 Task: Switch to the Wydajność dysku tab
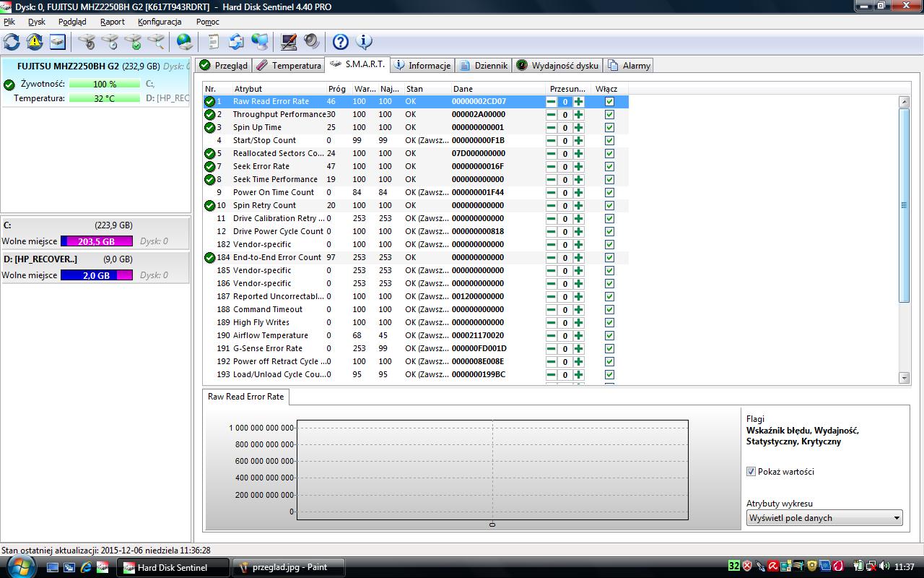coord(557,66)
